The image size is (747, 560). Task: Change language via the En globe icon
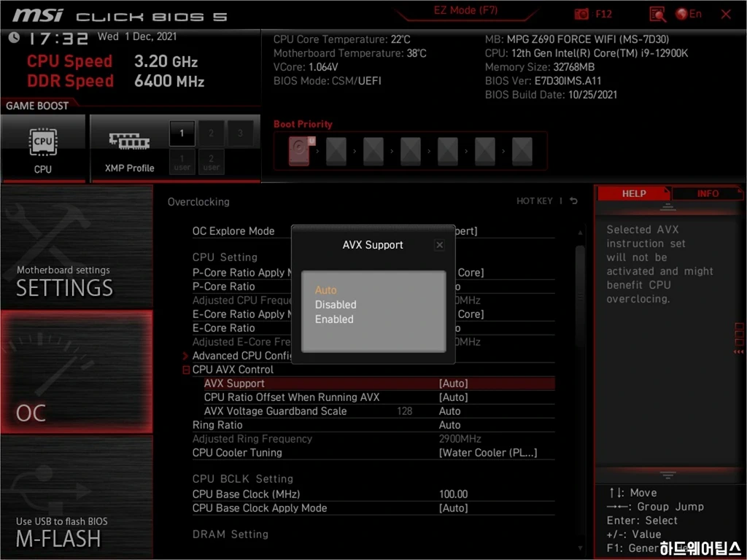(x=689, y=15)
